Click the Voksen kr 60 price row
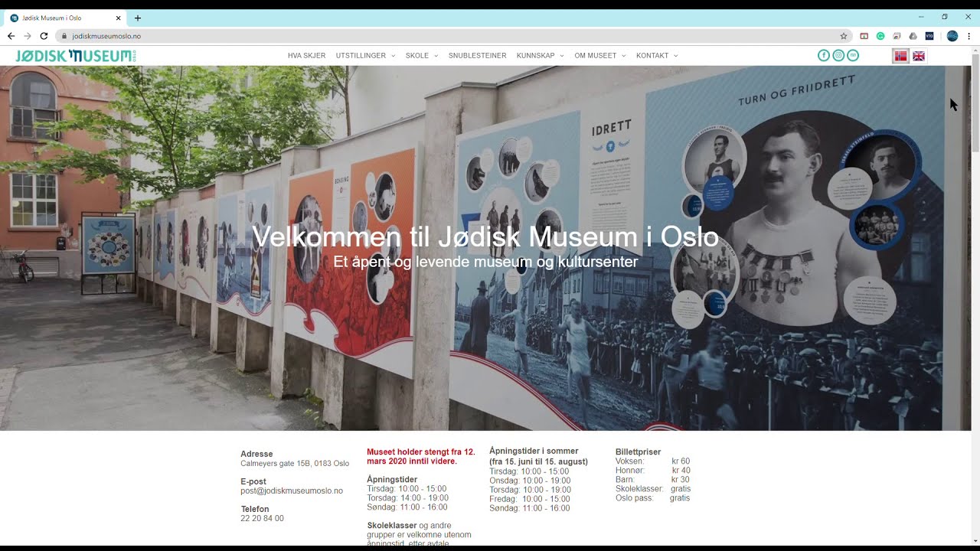This screenshot has height=551, width=980. (x=652, y=461)
